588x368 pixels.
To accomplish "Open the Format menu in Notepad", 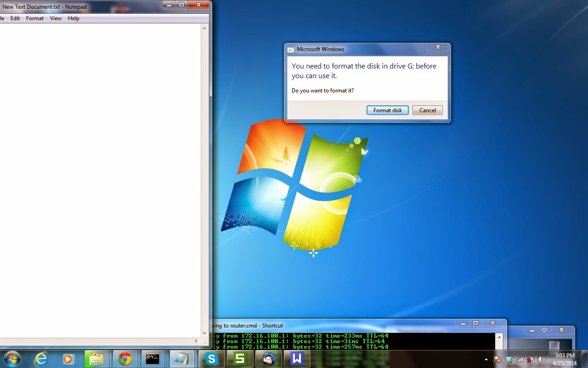I will coord(35,18).
